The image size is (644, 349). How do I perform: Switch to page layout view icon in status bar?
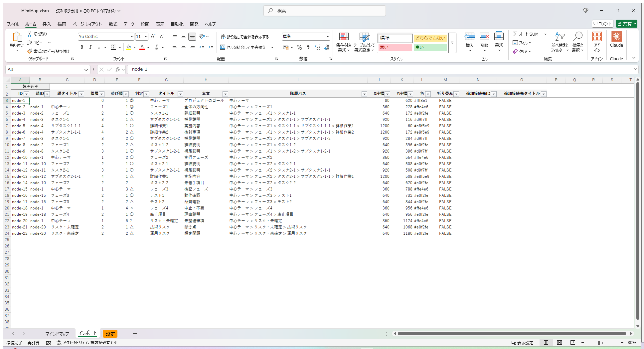560,342
